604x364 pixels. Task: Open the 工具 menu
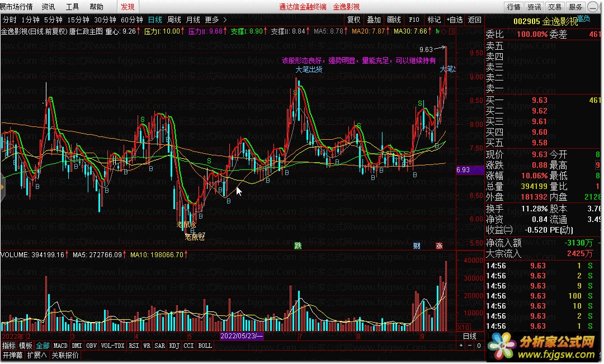point(72,7)
